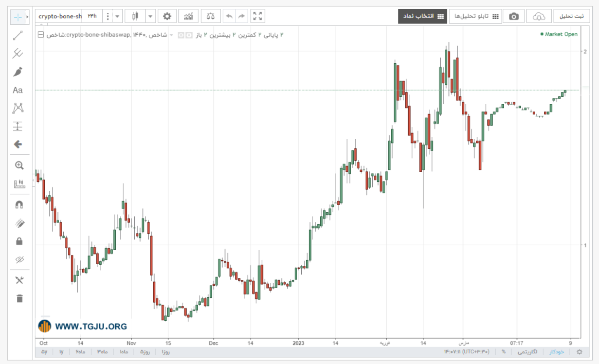The width and height of the screenshot is (599, 364).
Task: Click the zoom in magnifier tool
Action: click(19, 166)
